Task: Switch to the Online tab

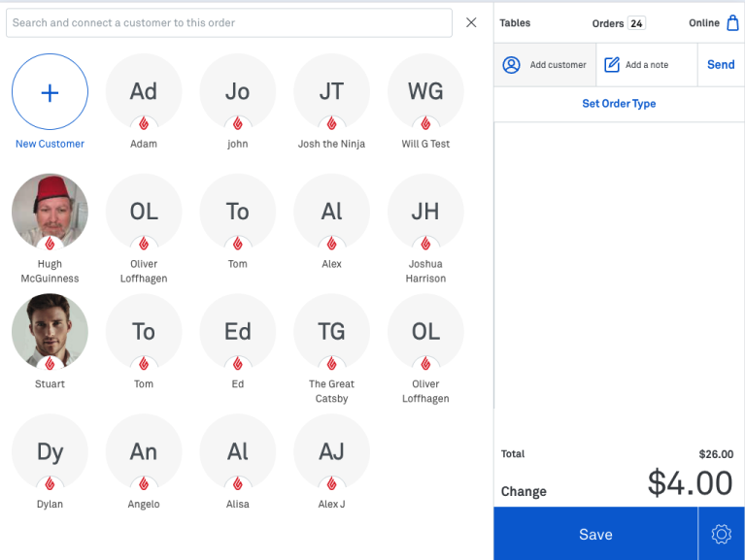Action: (704, 22)
